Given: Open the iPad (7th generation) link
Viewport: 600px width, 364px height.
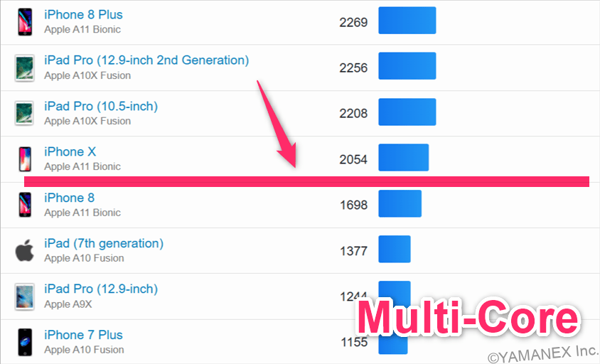Looking at the screenshot, I should 104,243.
